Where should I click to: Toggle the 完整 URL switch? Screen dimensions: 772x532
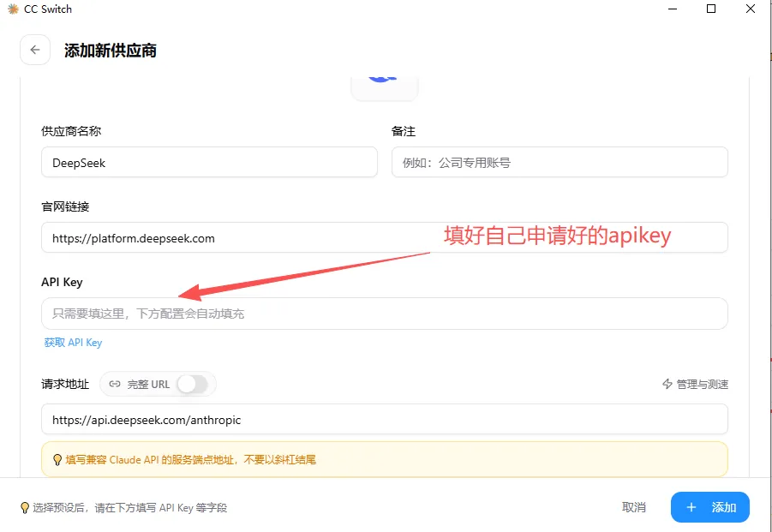tap(193, 385)
